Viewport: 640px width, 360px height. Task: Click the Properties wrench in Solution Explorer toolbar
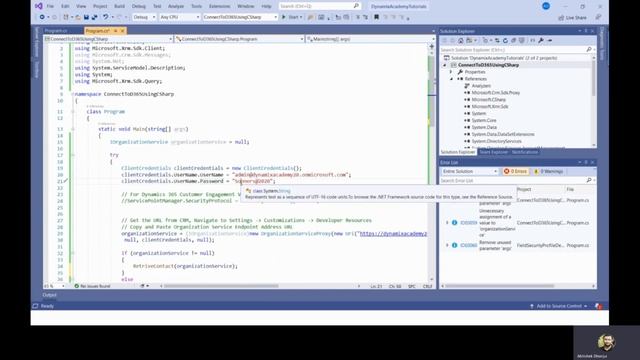541,40
